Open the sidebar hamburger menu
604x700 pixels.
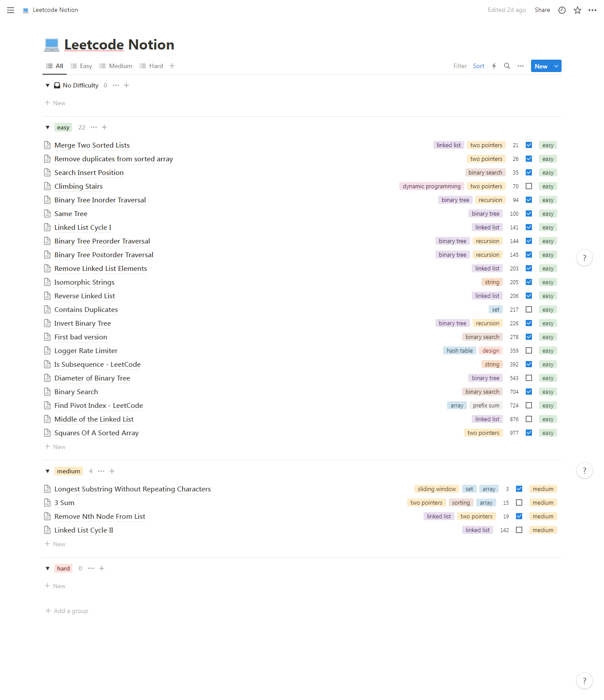click(x=11, y=10)
